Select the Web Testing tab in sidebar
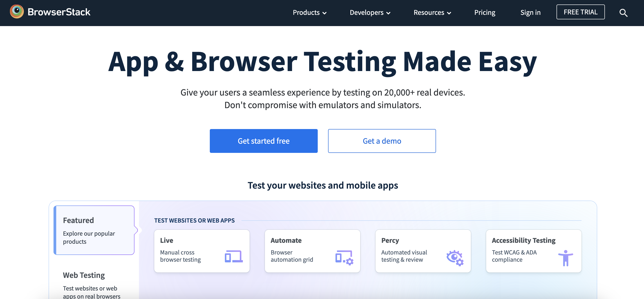Screen dimensions: 644x299 tap(84, 275)
